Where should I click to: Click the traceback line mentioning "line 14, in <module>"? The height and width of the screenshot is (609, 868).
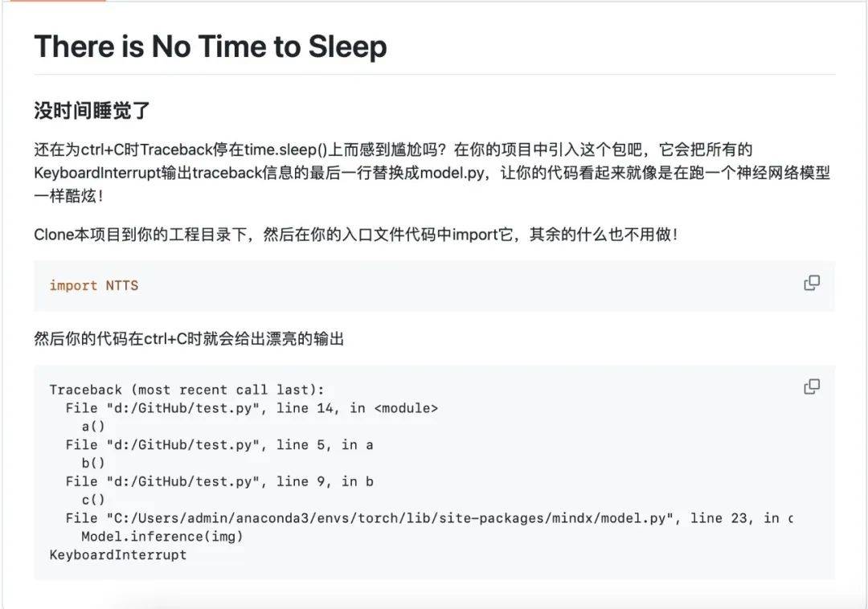pyautogui.click(x=252, y=408)
